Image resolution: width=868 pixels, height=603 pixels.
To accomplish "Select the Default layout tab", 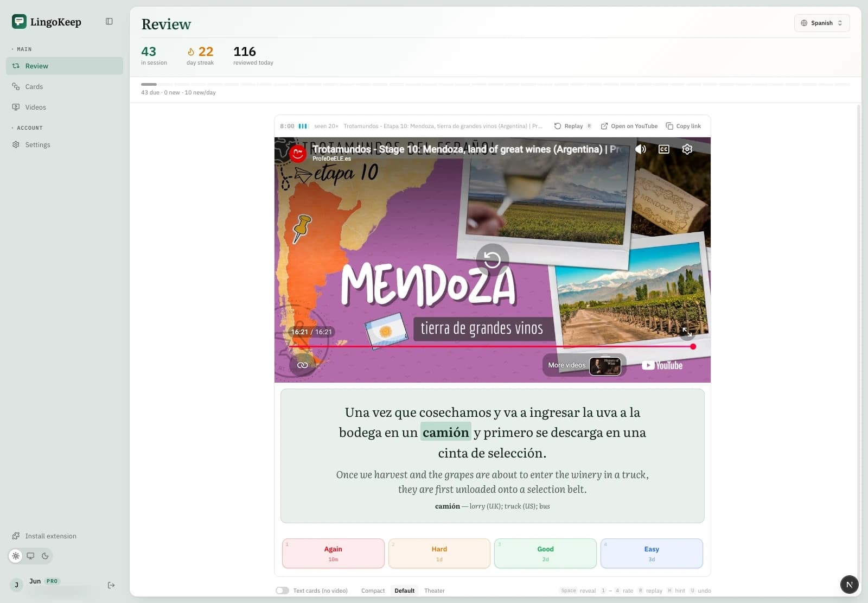I will pyautogui.click(x=404, y=591).
